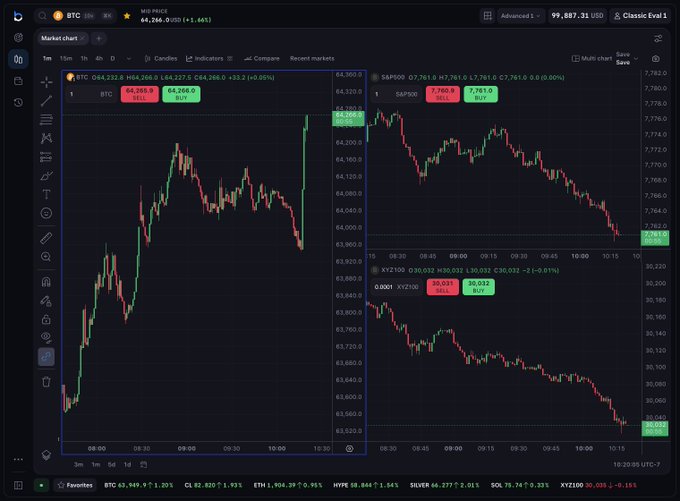
Task: Open the emoji icons tool
Action: 46,213
